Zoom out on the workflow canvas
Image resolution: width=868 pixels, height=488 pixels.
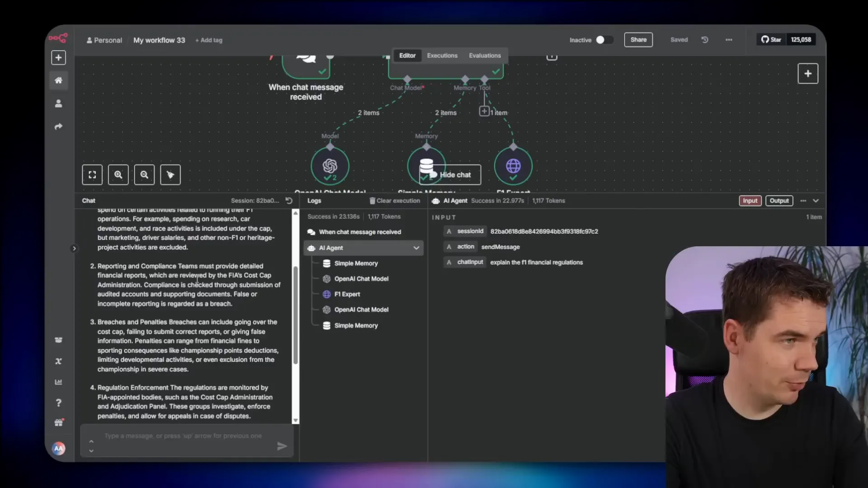point(144,175)
